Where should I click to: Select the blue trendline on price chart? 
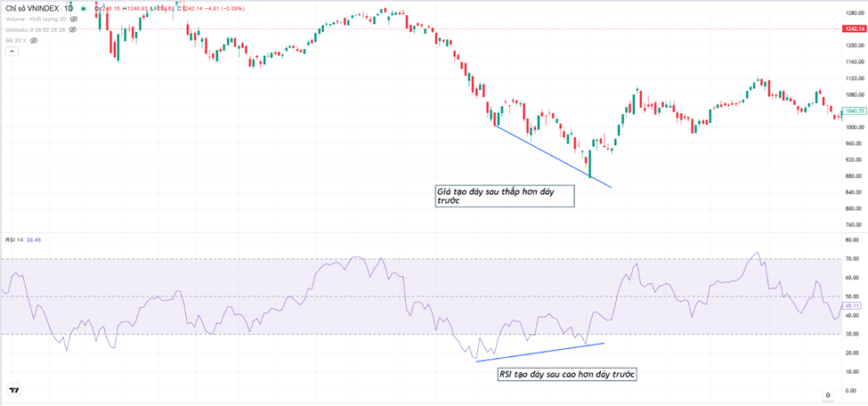coord(552,157)
